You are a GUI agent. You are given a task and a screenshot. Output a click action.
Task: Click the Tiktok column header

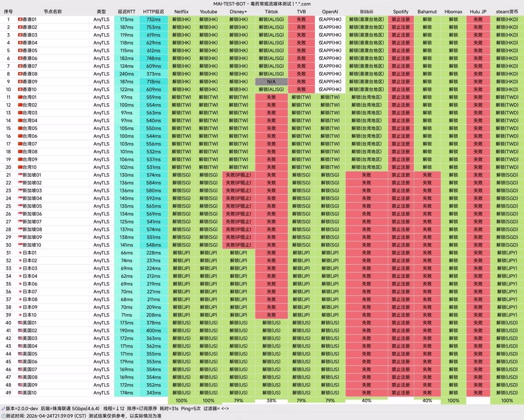tap(271, 11)
